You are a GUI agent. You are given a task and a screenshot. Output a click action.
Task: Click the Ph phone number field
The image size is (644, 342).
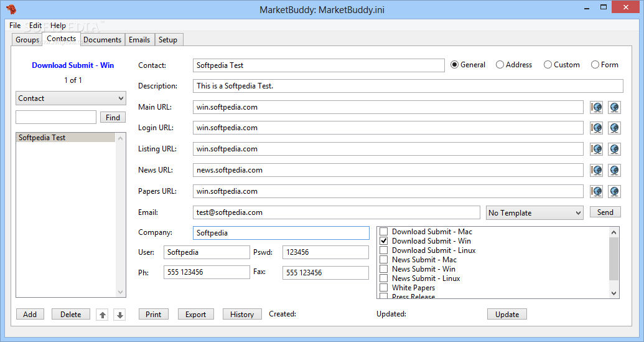coord(207,272)
